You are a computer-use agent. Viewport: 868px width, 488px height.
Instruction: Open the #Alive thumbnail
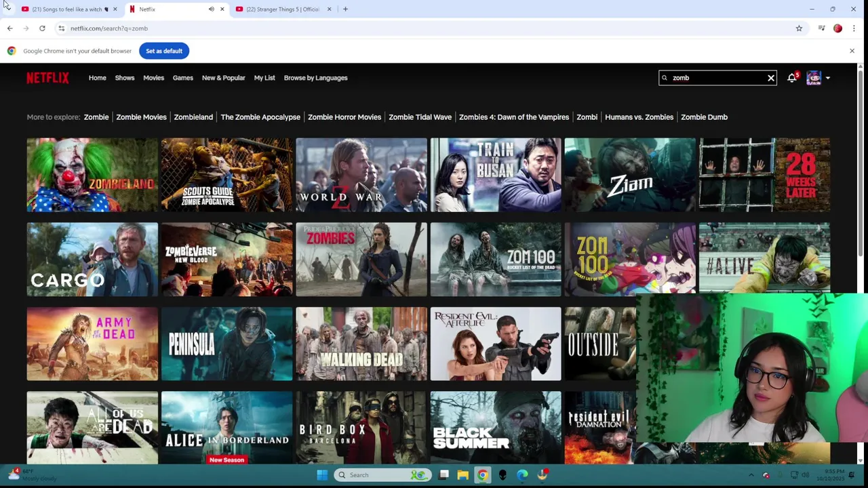[764, 258]
